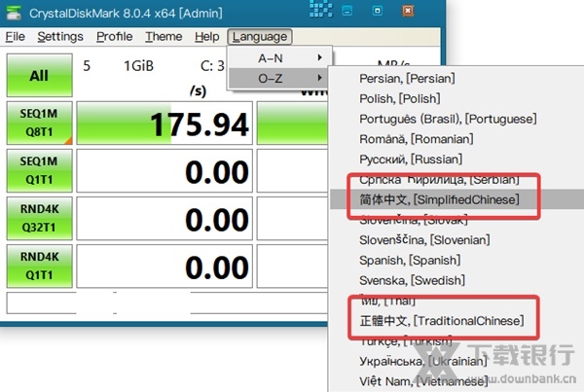The width and height of the screenshot is (584, 392).
Task: Start the SEQ1M Q8T1 test
Action: pos(39,124)
